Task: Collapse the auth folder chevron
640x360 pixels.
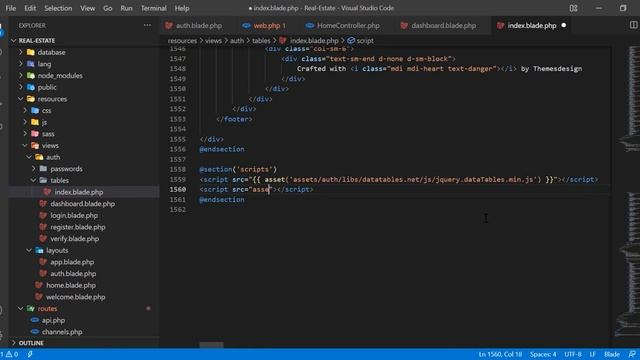Action: pyautogui.click(x=29, y=157)
